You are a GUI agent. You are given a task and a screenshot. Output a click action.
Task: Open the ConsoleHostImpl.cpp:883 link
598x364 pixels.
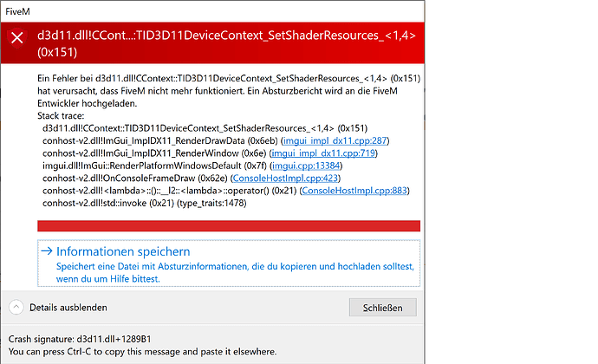[354, 191]
